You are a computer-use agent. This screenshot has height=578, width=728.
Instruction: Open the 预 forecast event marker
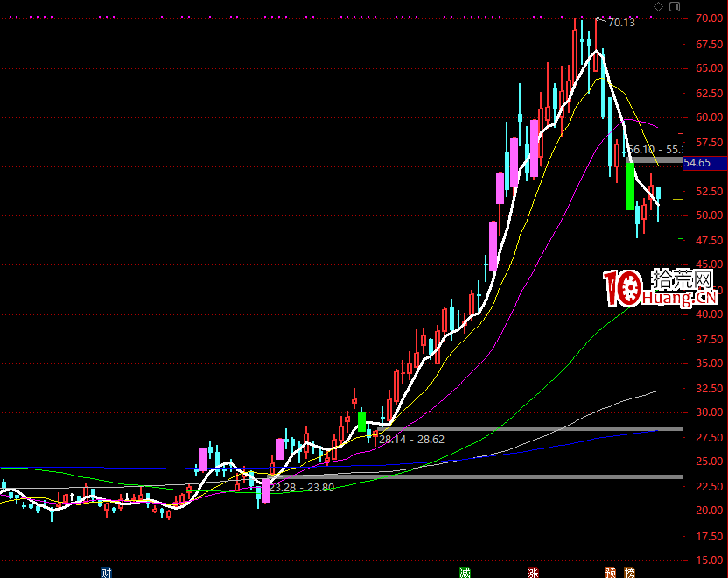click(610, 573)
